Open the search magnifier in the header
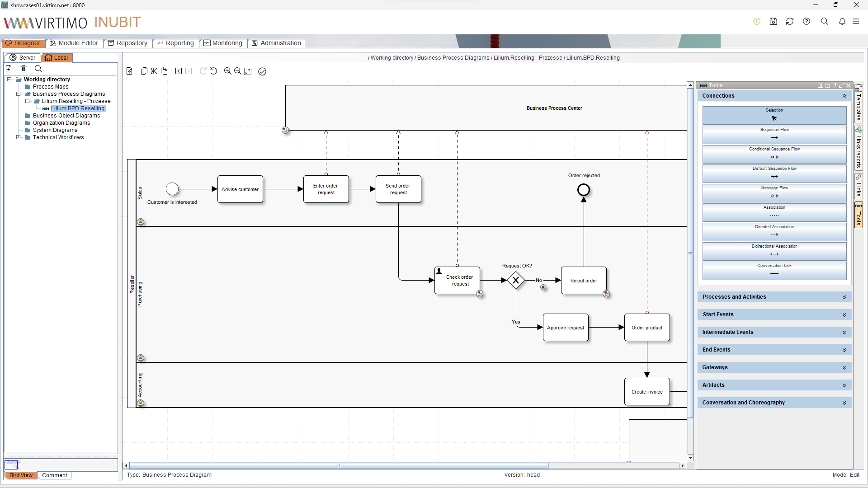 825,21
